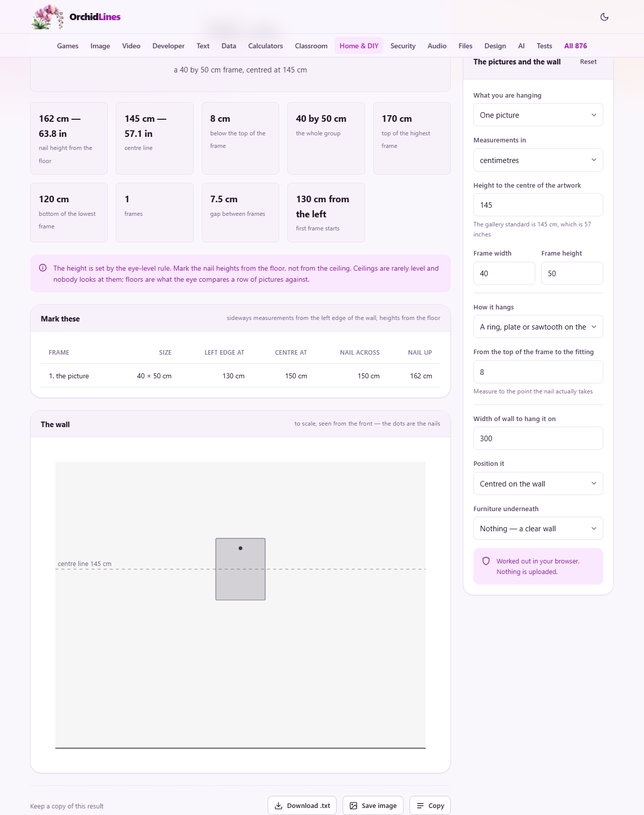Click the grey picture frame in the wall diagram
Screen dimensions: 644x815
click(x=240, y=569)
